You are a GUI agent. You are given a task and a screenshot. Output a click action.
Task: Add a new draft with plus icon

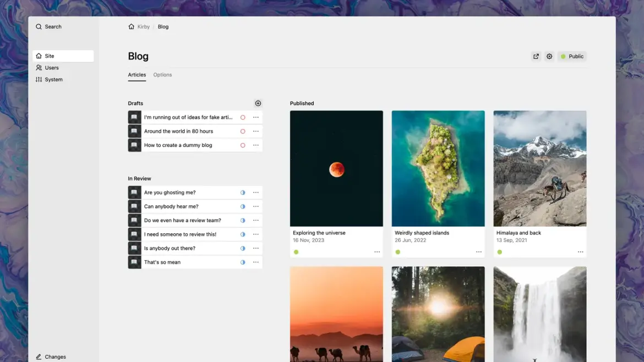258,103
